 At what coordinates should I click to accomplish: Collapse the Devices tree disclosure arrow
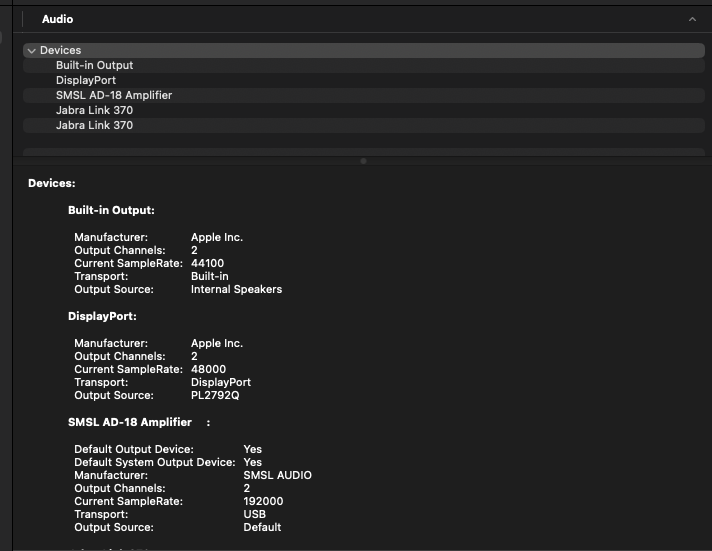click(x=31, y=51)
